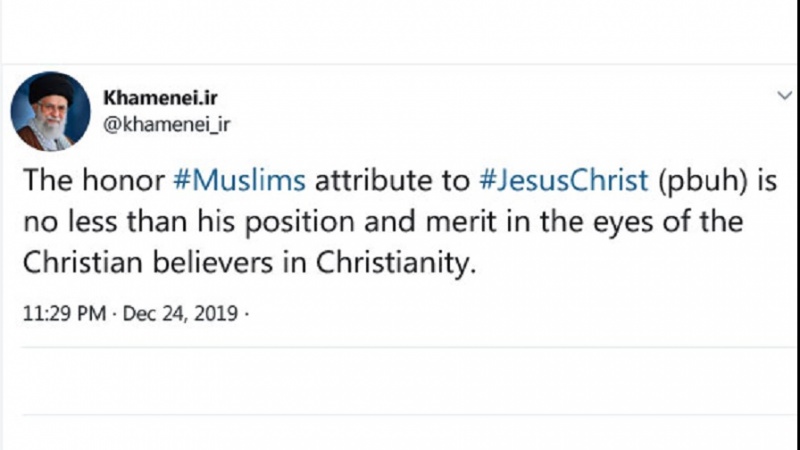Click the blank header area above the tweet
Image resolution: width=800 pixels, height=450 pixels.
click(x=400, y=32)
